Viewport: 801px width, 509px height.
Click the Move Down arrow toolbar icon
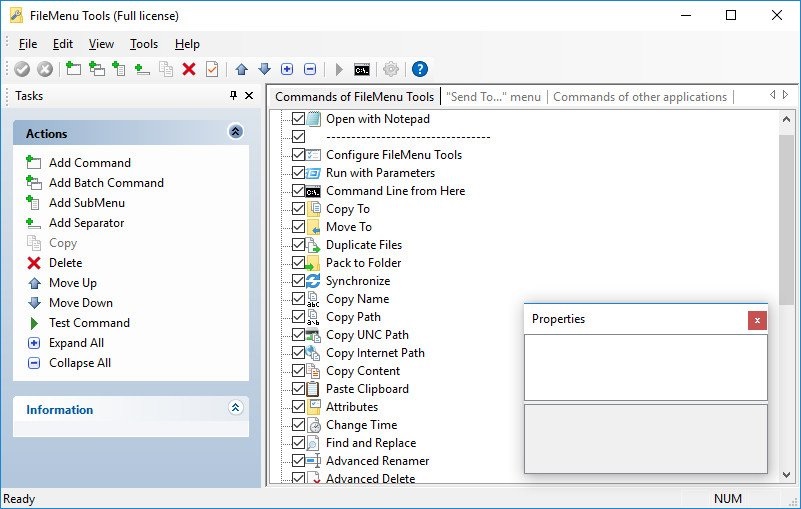coord(264,69)
